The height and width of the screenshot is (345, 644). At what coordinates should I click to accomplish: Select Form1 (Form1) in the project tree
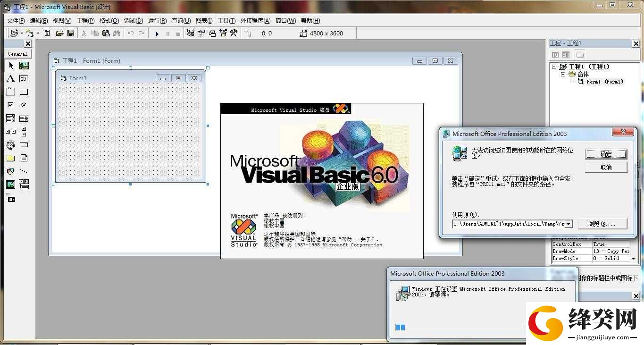point(604,82)
